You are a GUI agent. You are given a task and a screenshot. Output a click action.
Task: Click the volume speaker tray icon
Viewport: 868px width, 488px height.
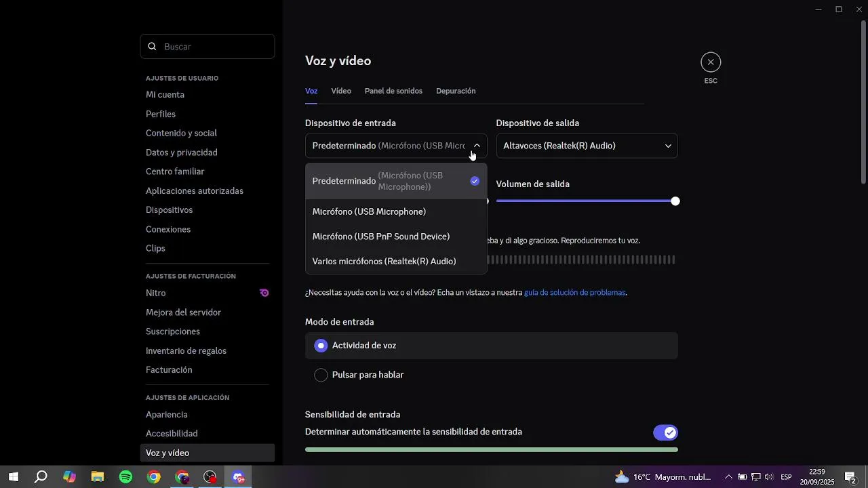(769, 477)
